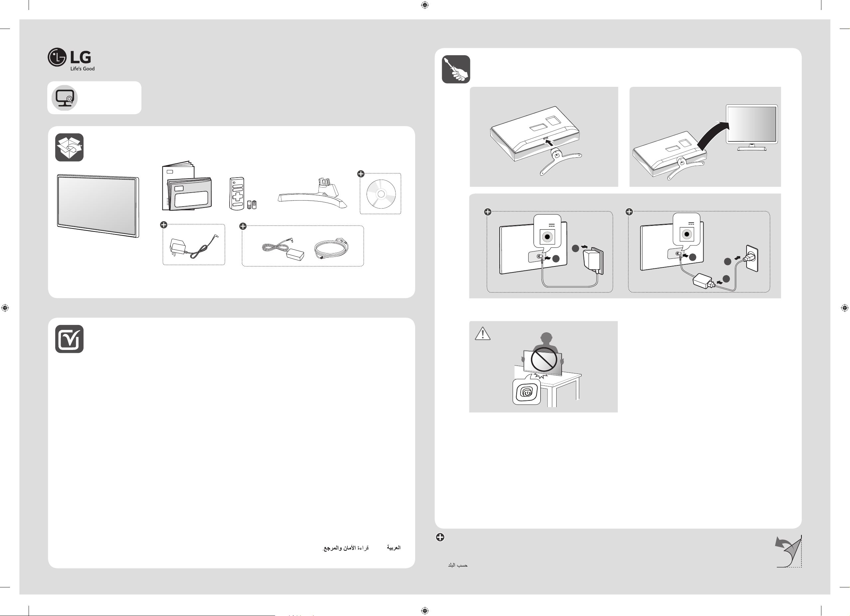Select the screwdriver-in-hand assembly icon
850x616 pixels.
click(x=456, y=69)
